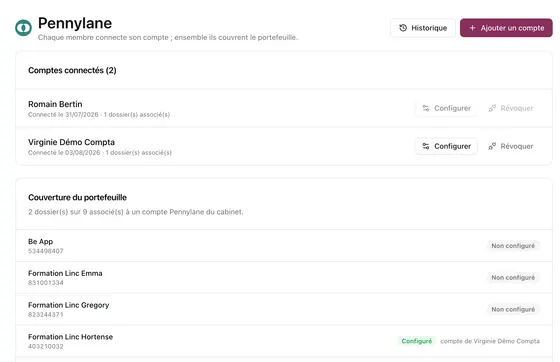The height and width of the screenshot is (362, 560).
Task: Open Historique via its clock icon
Action: pos(403,28)
